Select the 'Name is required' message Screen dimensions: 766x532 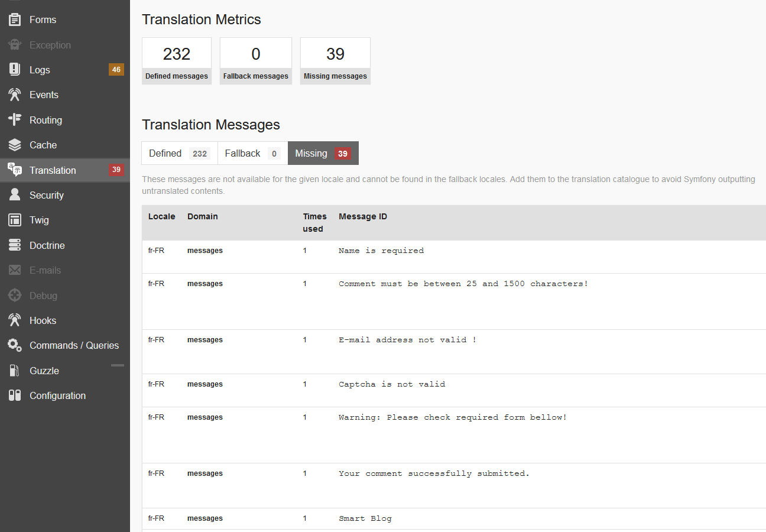pyautogui.click(x=381, y=251)
